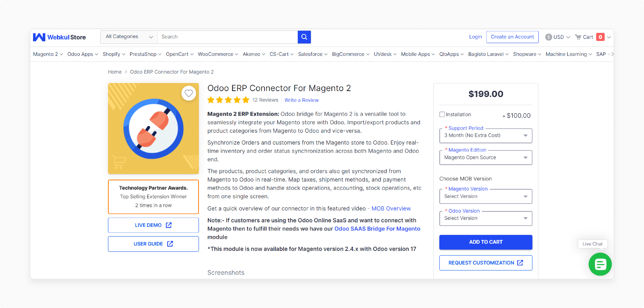Open the Odoo Version dropdown
Screen dimensions: 644x308
[486, 218]
